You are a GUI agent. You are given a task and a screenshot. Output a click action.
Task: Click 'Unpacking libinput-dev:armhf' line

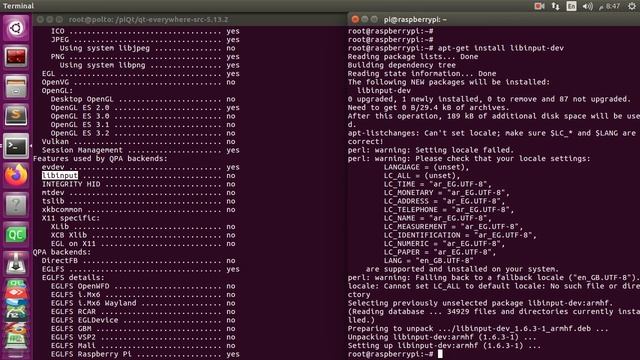442,337
